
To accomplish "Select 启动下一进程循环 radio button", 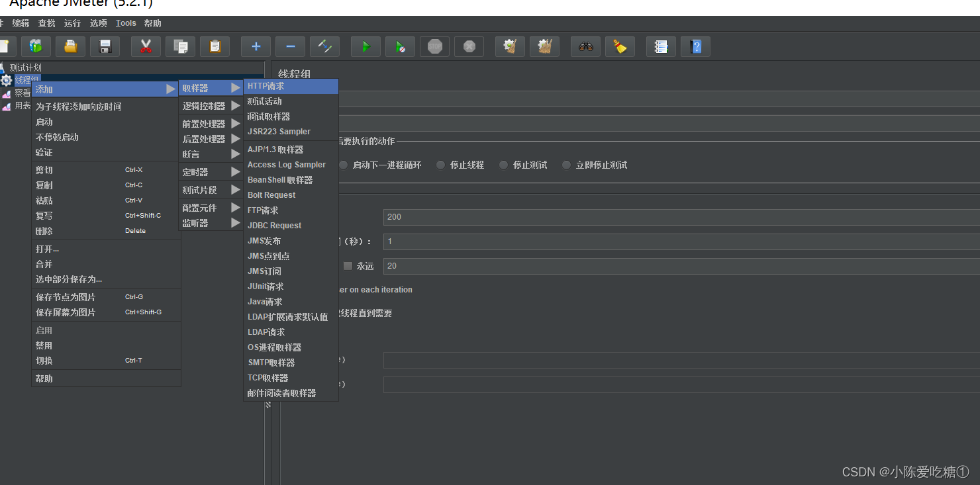I will 343,165.
